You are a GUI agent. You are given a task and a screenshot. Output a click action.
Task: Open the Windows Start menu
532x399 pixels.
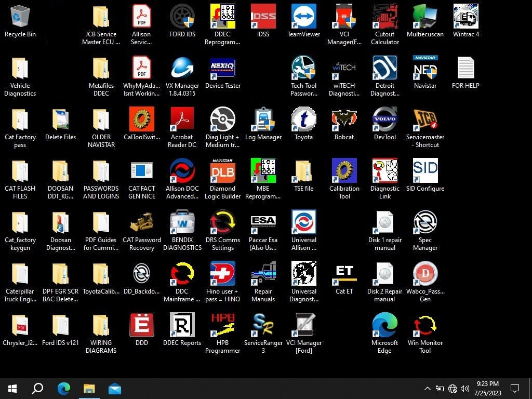click(12, 389)
